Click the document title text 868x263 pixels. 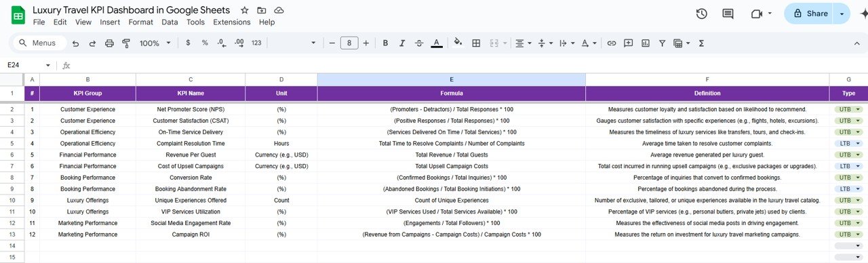[x=131, y=10]
